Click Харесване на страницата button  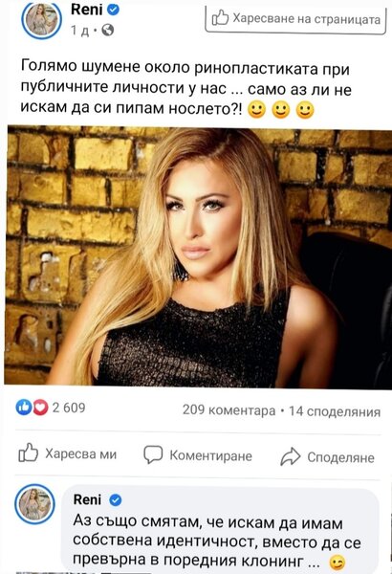coord(295,18)
